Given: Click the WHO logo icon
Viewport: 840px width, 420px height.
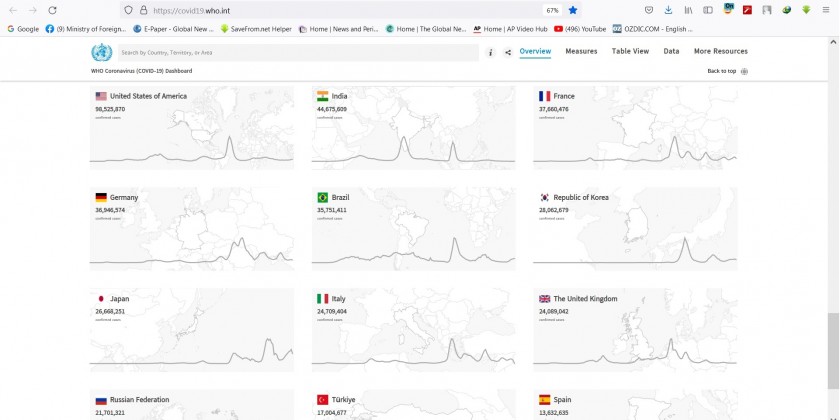Looking at the screenshot, I should (101, 52).
